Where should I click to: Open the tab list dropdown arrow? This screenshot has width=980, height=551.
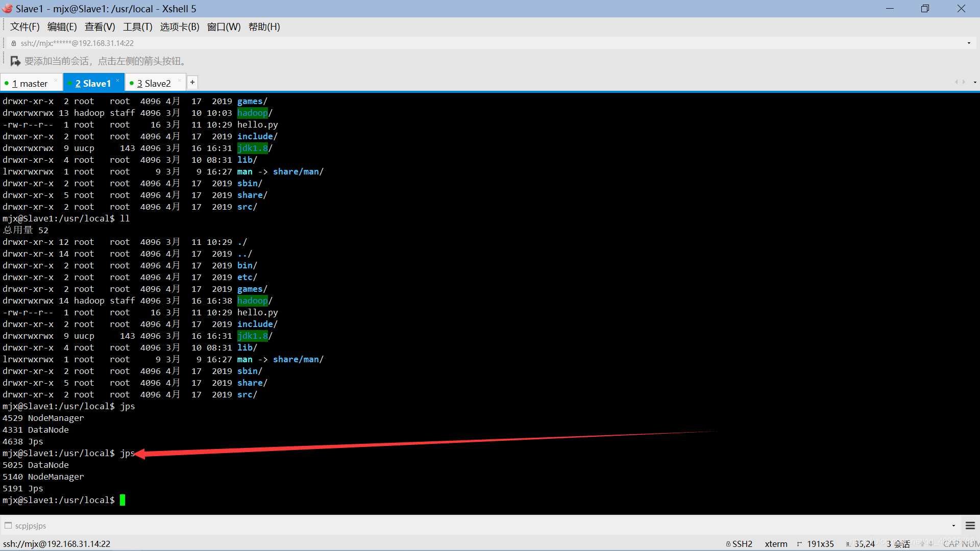point(975,82)
